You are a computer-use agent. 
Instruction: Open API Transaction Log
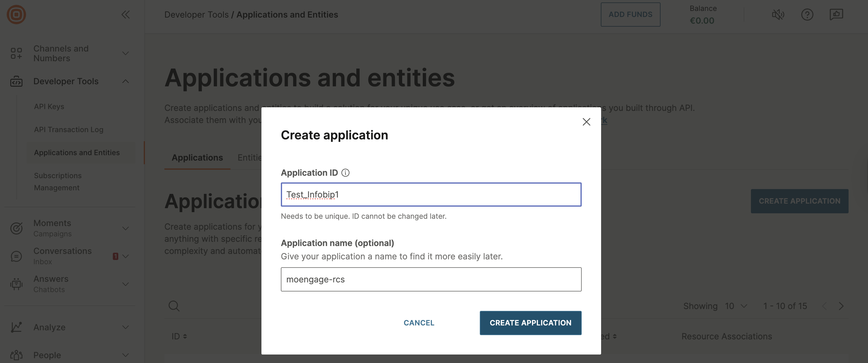pos(69,129)
